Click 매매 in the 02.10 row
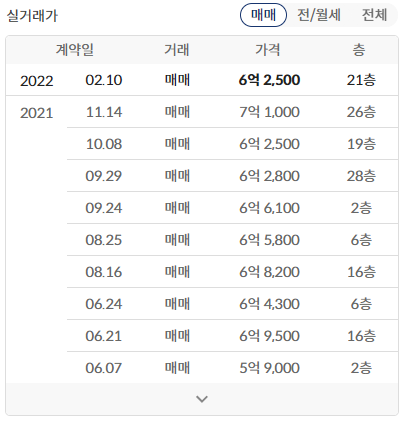Image resolution: width=407 pixels, height=428 pixels. click(177, 80)
